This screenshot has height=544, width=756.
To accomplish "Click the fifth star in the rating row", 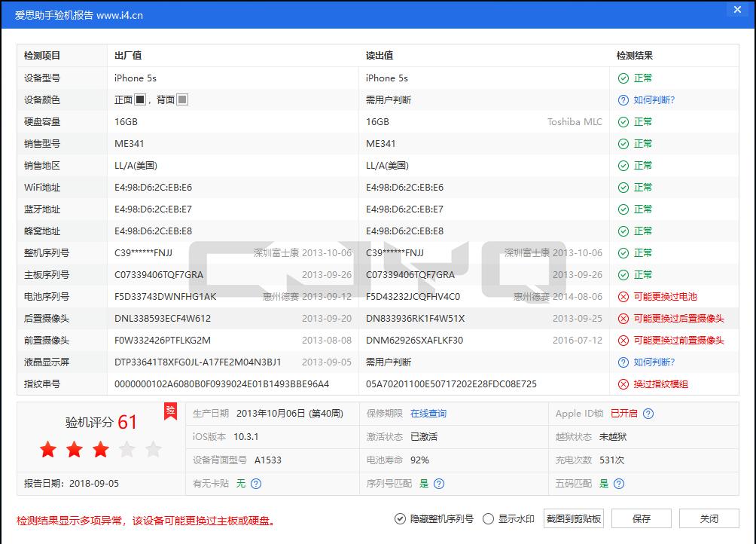I will click(x=153, y=448).
